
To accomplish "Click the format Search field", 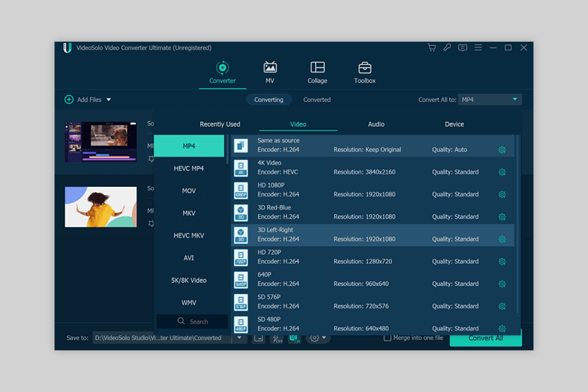I will pos(192,322).
